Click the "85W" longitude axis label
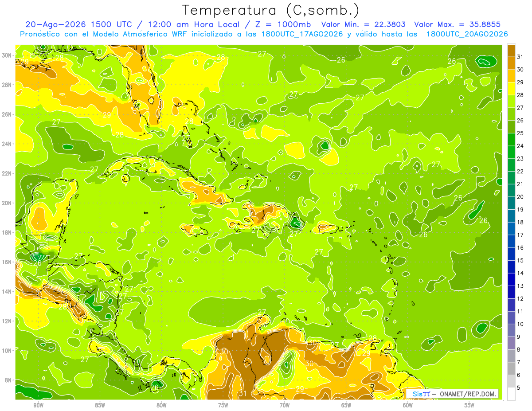This screenshot has height=411, width=532. (100, 405)
